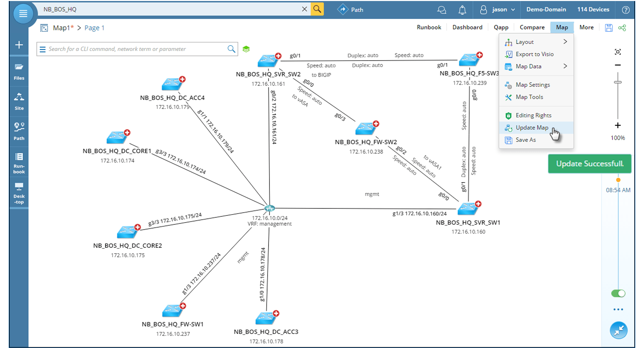
Task: Open the chat messages icon
Action: point(442,9)
